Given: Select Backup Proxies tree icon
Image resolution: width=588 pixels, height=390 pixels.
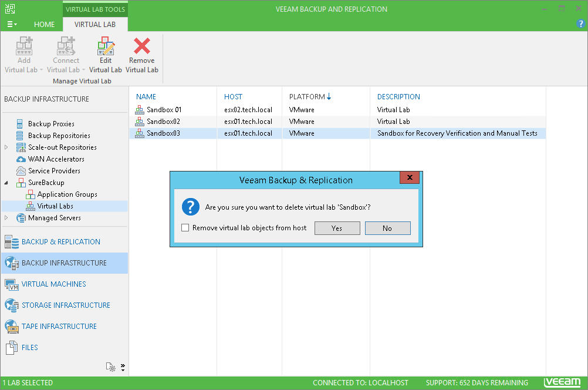Looking at the screenshot, I should pyautogui.click(x=20, y=123).
